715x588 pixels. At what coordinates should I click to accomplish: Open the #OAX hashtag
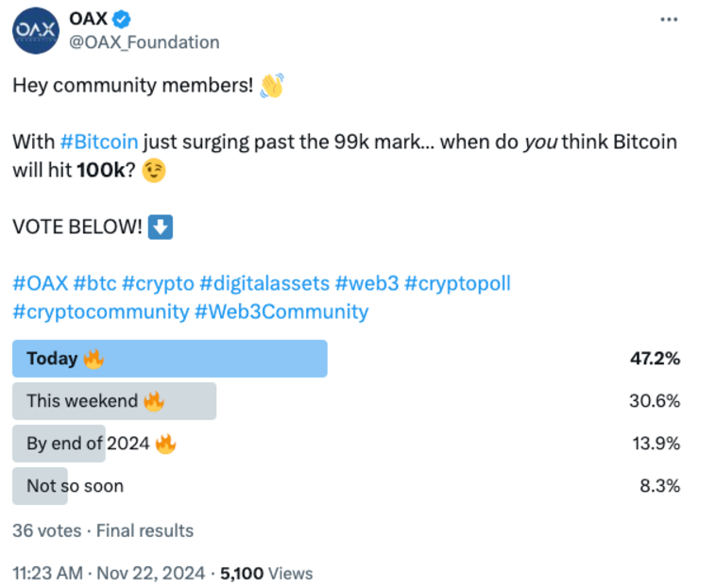pyautogui.click(x=41, y=283)
